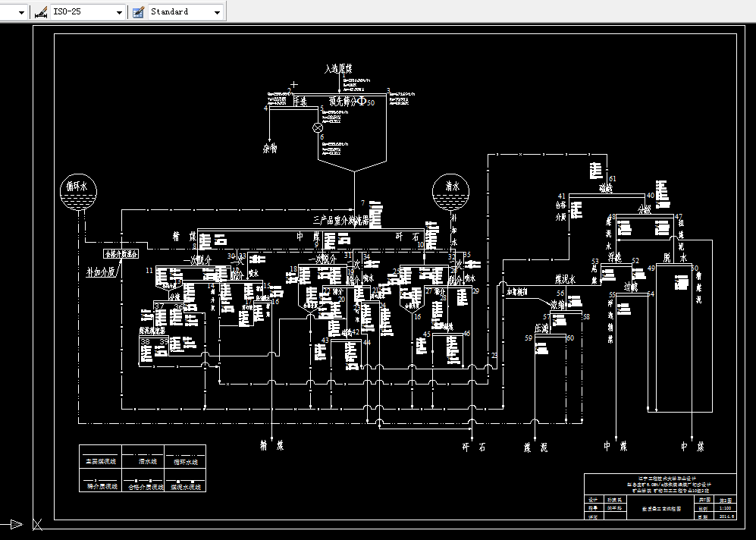Select the 清水 circular tank symbol

(x=451, y=192)
